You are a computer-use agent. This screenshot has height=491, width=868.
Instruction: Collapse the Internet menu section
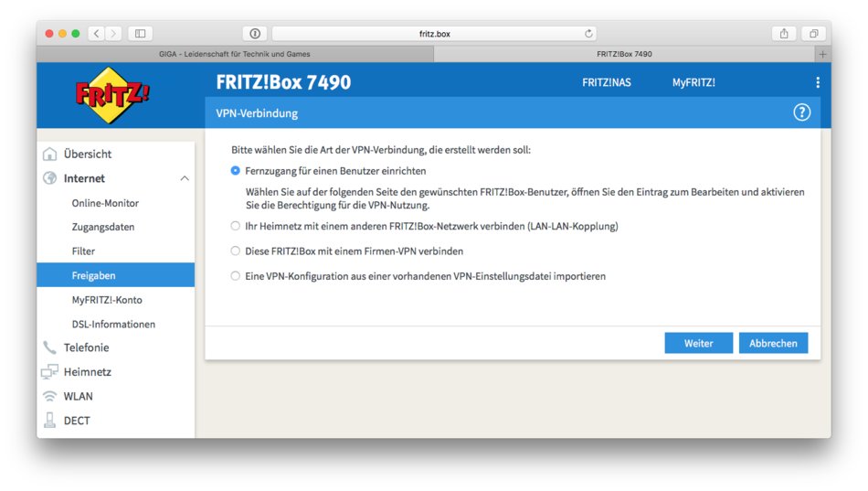point(185,178)
